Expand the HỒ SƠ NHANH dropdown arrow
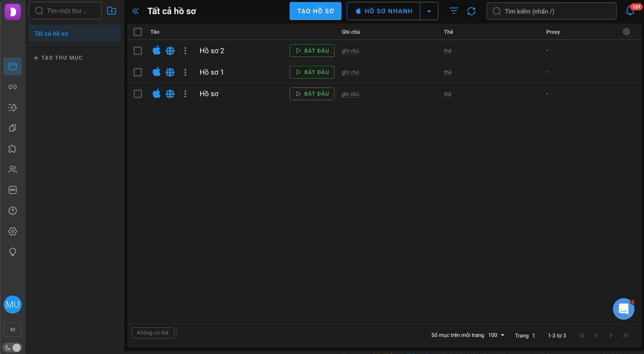Screen dimensions: 644x354 click(429, 11)
